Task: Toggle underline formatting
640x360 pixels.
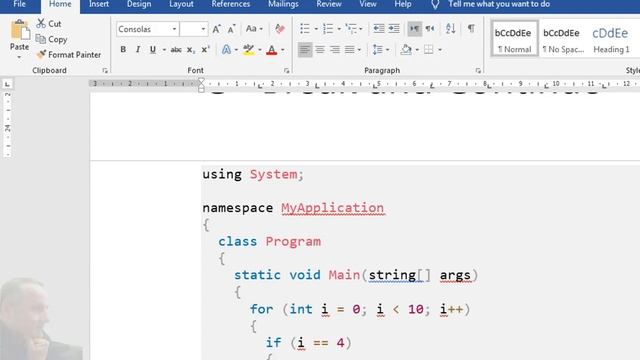Action: tap(153, 50)
